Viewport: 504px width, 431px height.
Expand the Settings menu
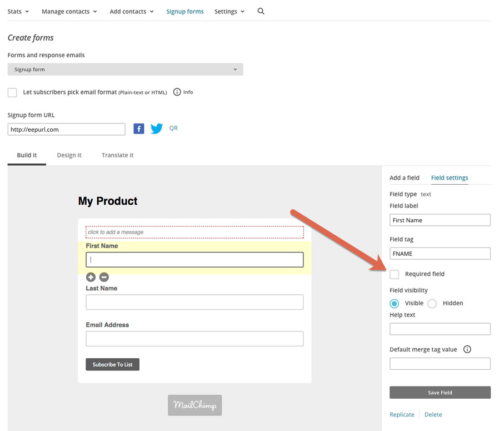point(229,12)
